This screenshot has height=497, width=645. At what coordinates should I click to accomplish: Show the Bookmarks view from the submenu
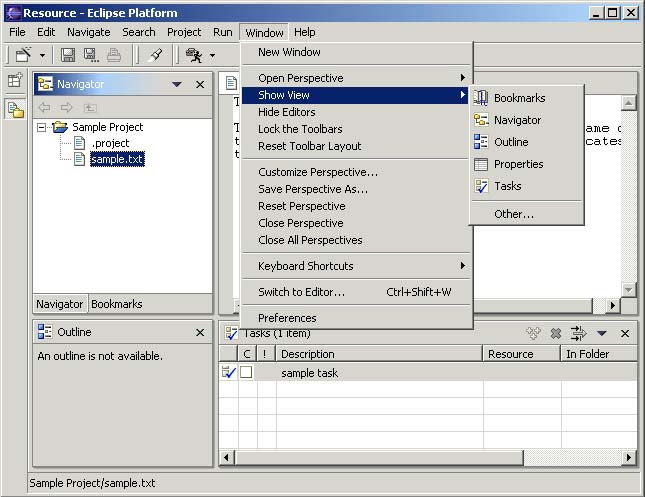pyautogui.click(x=526, y=98)
